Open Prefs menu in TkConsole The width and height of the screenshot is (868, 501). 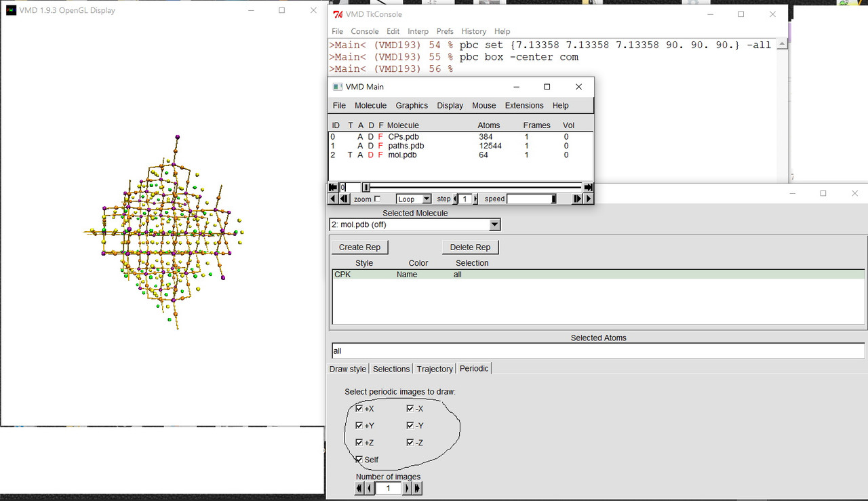click(x=445, y=31)
